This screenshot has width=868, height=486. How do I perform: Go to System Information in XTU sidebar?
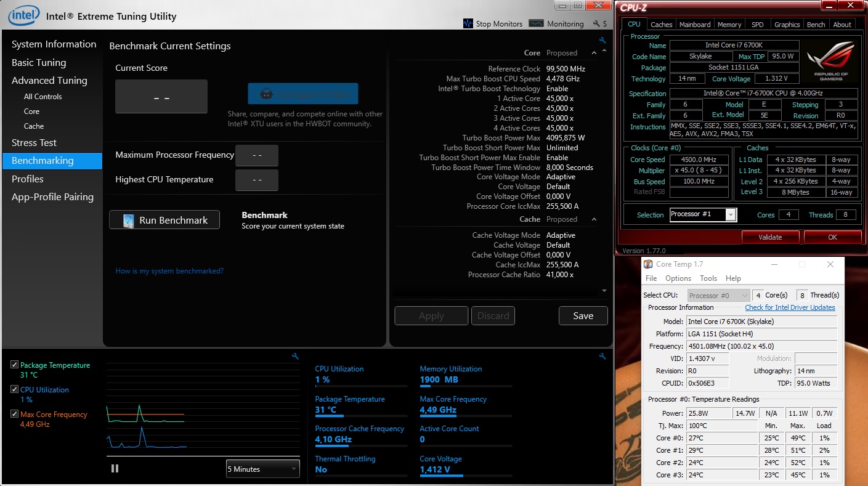click(54, 44)
